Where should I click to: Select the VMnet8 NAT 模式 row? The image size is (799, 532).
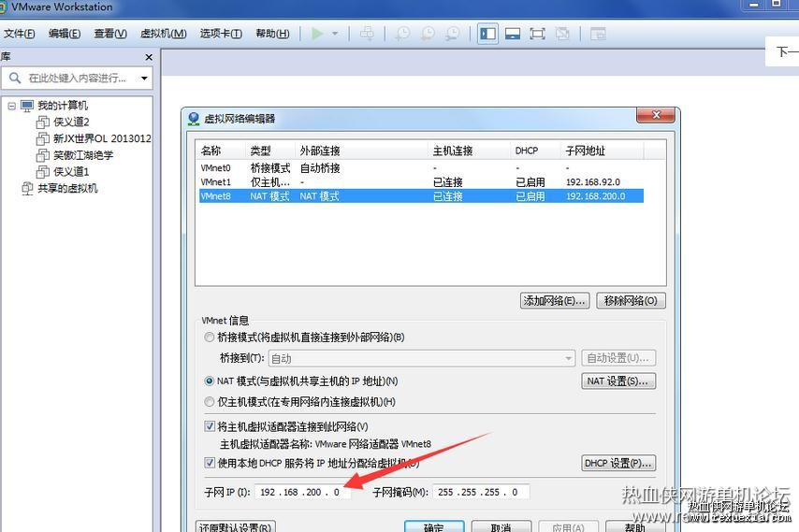pyautogui.click(x=421, y=196)
